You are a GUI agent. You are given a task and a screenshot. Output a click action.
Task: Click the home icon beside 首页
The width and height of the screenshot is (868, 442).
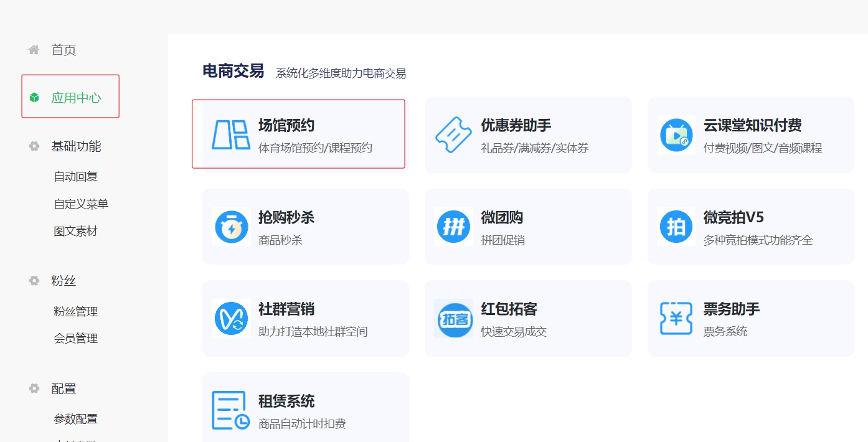pos(34,50)
